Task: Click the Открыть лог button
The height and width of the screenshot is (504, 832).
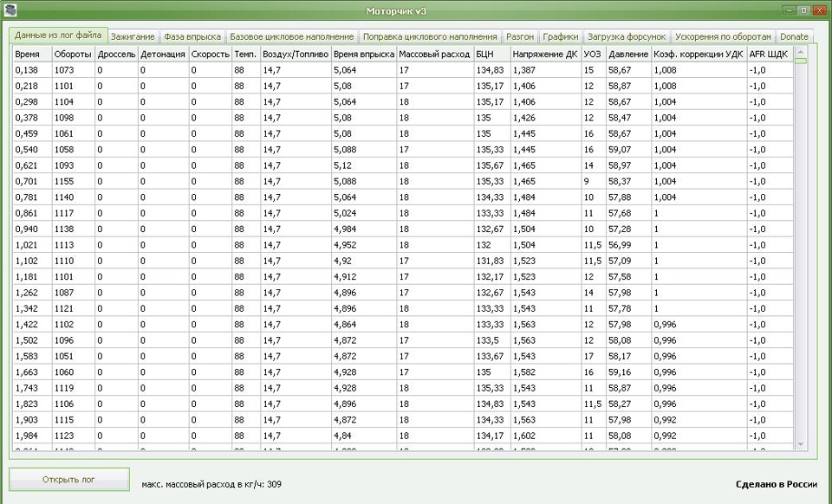Action: click(x=69, y=480)
